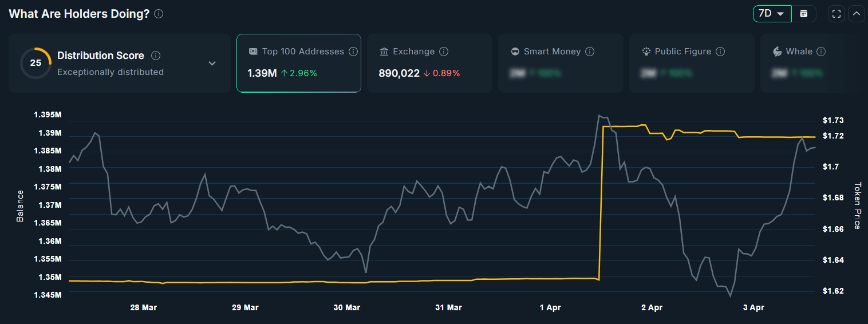Image resolution: width=868 pixels, height=324 pixels.
Task: Click the 'What Are Holders Doing?' heading
Action: 79,14
